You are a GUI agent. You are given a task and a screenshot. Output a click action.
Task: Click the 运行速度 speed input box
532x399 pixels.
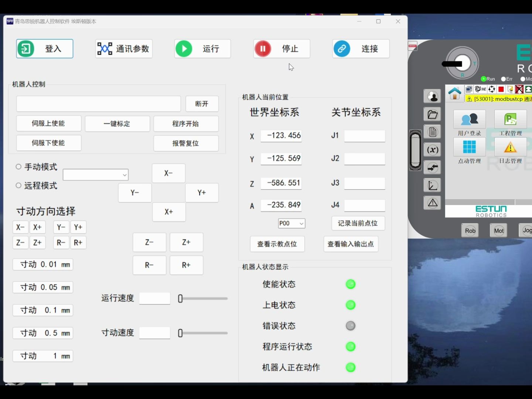coord(154,299)
